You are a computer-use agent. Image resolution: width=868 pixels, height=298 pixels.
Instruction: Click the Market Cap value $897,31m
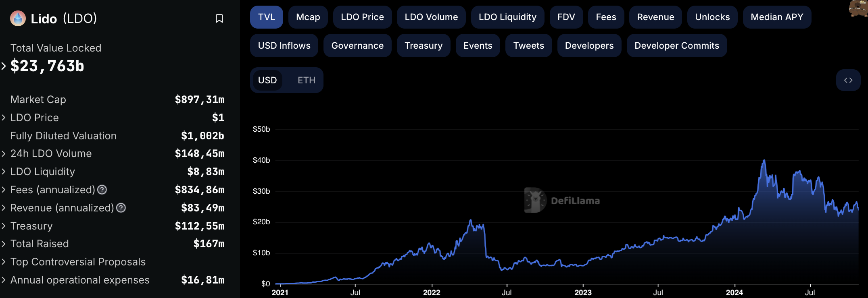point(199,99)
